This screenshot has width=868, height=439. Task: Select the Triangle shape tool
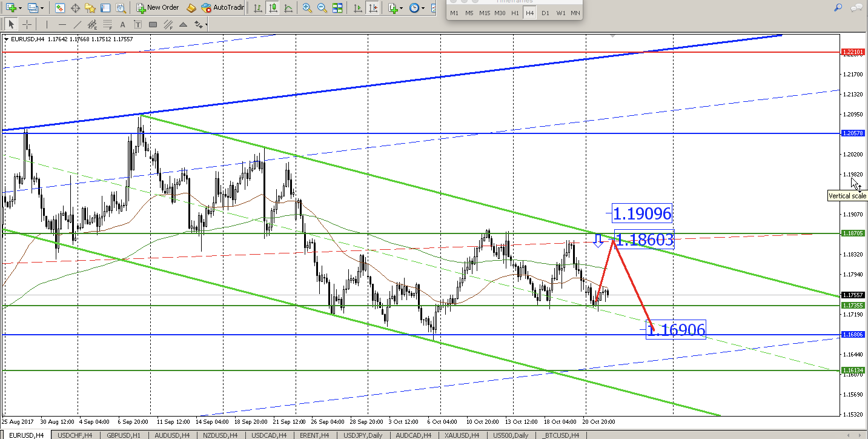point(183,24)
